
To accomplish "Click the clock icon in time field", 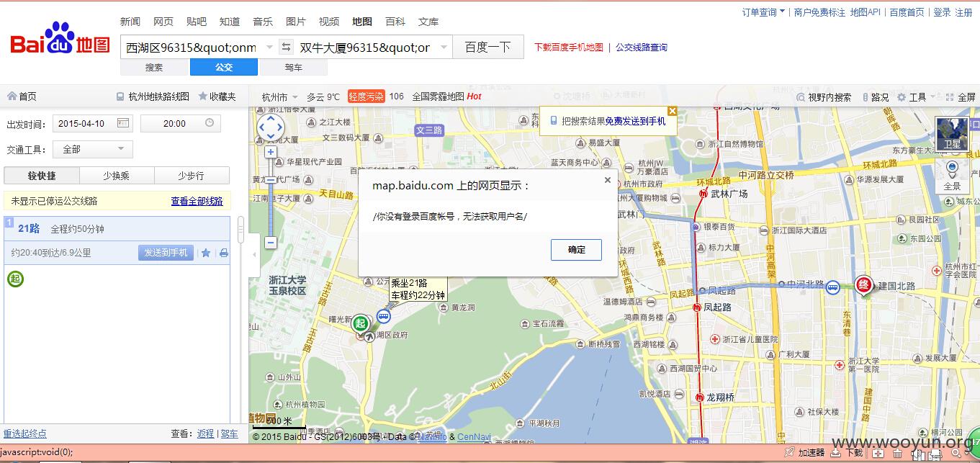I will (210, 123).
